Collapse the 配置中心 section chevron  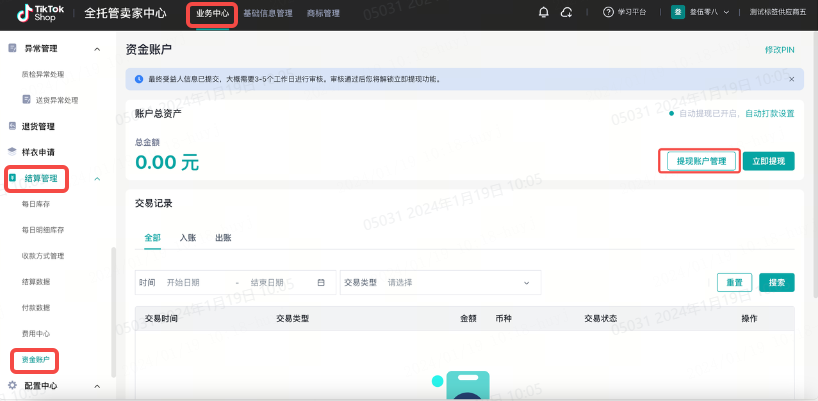click(x=97, y=386)
